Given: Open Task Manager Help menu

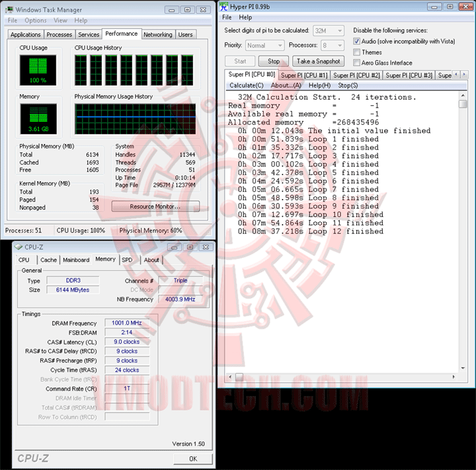Looking at the screenshot, I should [81, 20].
